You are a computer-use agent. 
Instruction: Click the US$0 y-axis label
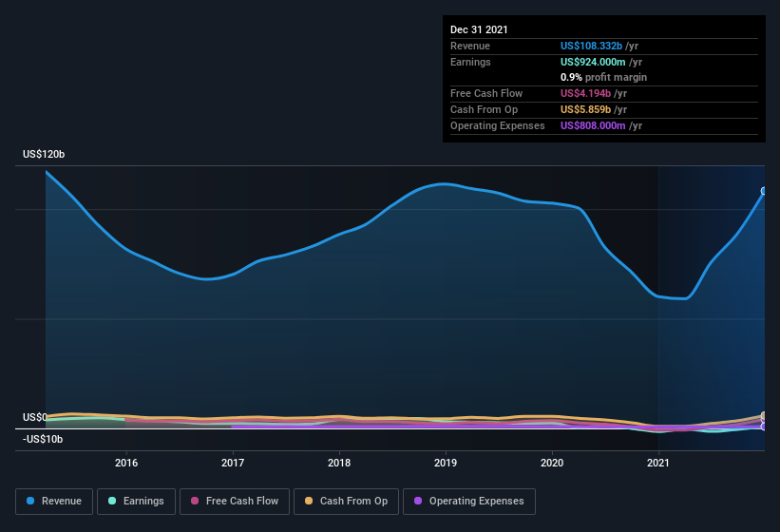click(35, 417)
